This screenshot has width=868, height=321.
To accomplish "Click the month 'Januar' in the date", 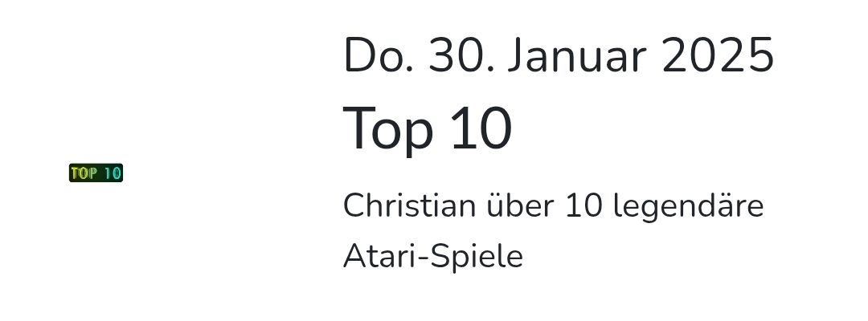I will click(577, 57).
